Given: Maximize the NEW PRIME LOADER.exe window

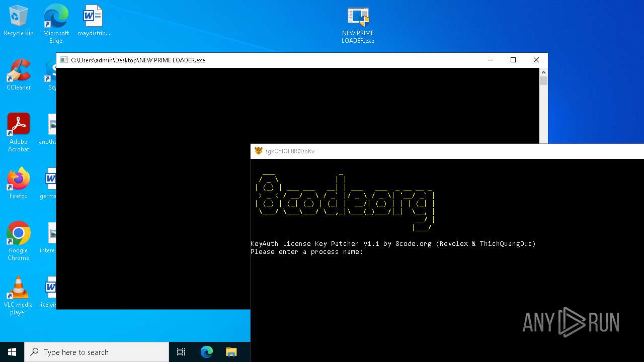Looking at the screenshot, I should pyautogui.click(x=513, y=60).
